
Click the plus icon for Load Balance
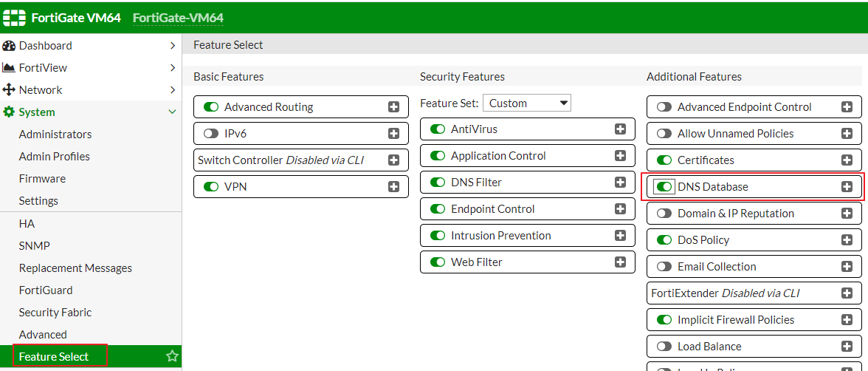click(847, 347)
